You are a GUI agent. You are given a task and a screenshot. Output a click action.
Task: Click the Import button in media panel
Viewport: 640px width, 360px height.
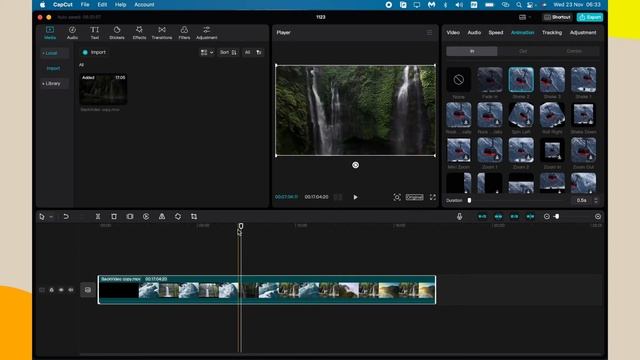[x=94, y=52]
